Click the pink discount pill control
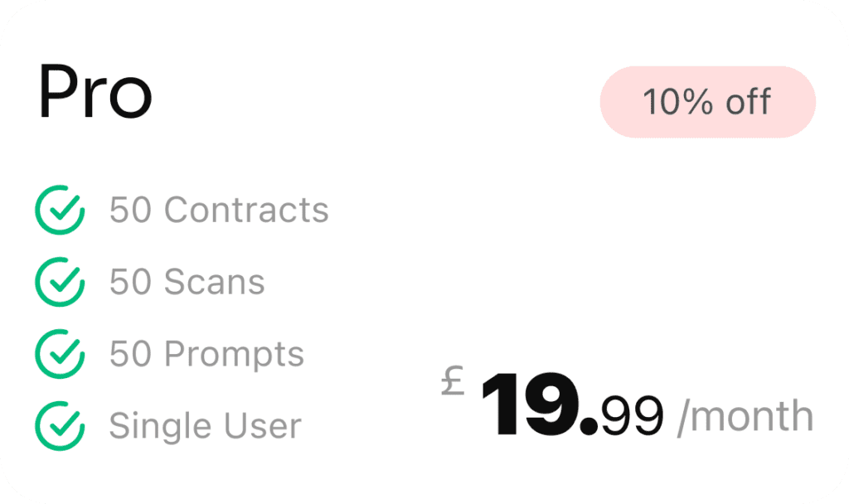This screenshot has width=849, height=504. click(x=706, y=101)
